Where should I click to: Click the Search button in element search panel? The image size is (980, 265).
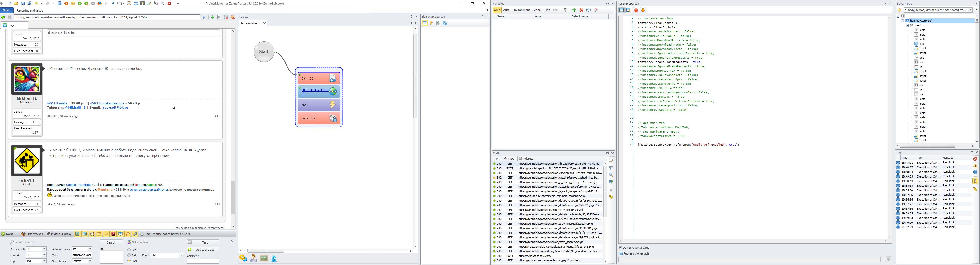[112, 242]
